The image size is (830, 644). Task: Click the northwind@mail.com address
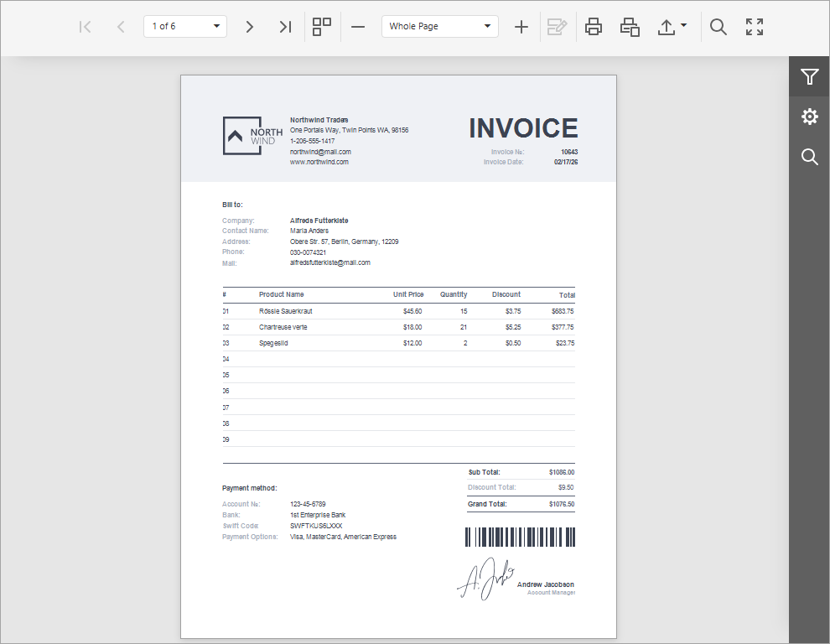pyautogui.click(x=320, y=152)
